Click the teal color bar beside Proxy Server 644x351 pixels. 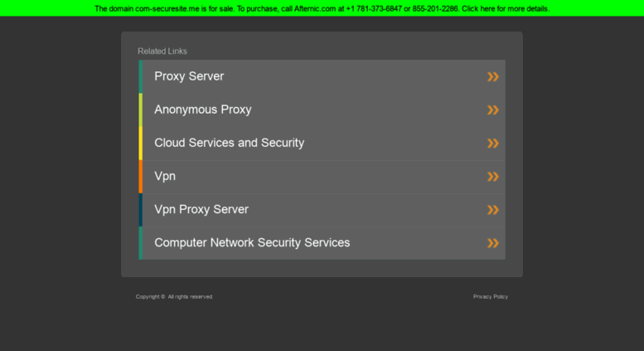pos(140,76)
